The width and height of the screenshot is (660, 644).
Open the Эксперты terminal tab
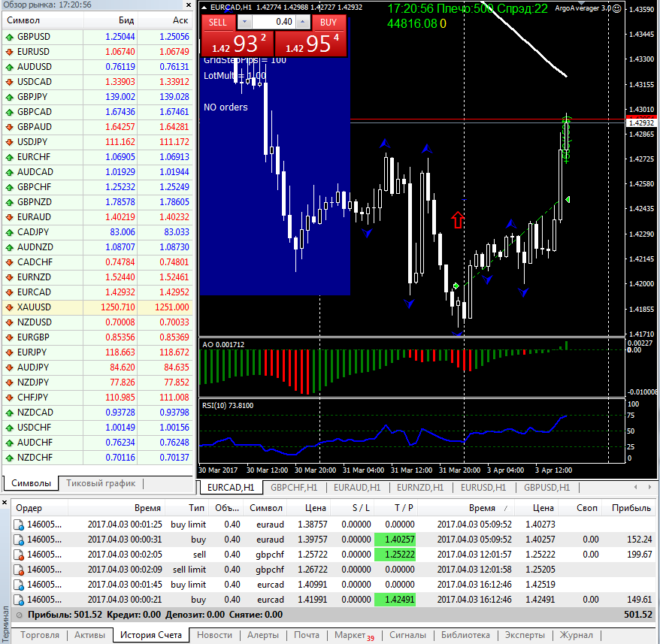(x=525, y=635)
